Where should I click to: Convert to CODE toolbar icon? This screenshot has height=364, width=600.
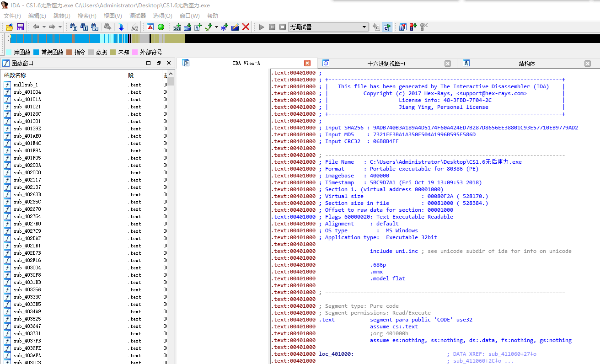click(177, 27)
